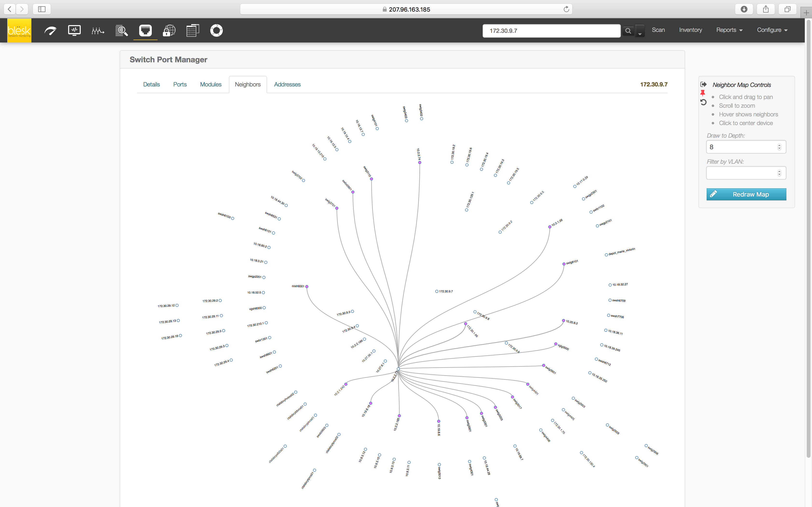Viewport: 812px width, 507px height.
Task: Click the reset rotate map icon
Action: pos(703,102)
